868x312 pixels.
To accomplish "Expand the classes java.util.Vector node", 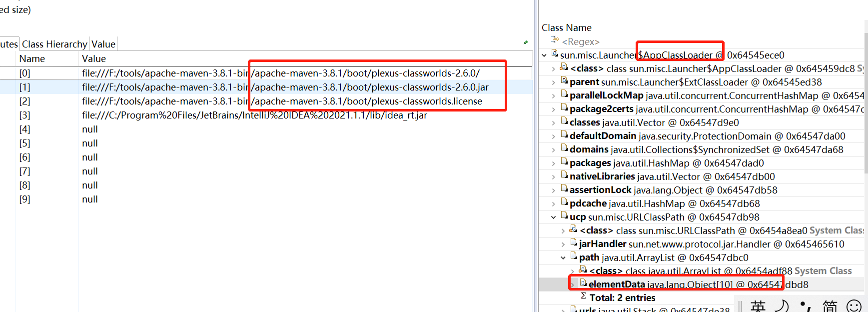I will pos(554,122).
